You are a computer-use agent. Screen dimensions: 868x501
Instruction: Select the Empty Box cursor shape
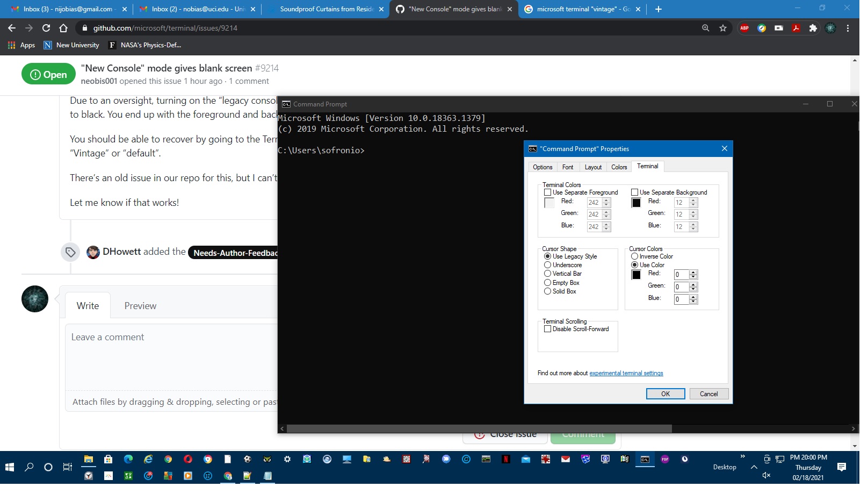pos(547,283)
